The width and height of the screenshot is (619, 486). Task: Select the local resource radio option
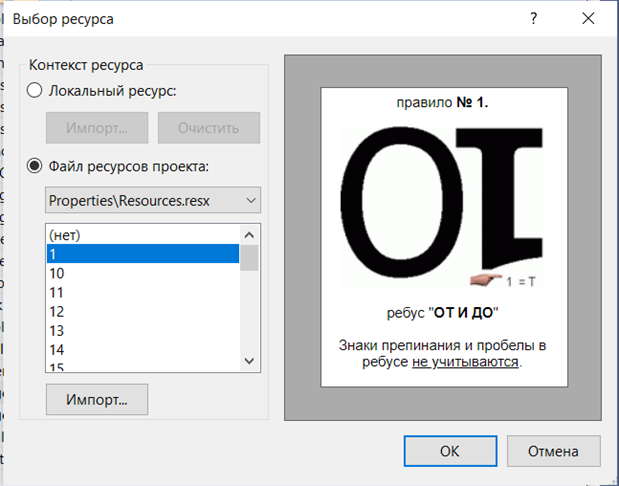pos(35,91)
